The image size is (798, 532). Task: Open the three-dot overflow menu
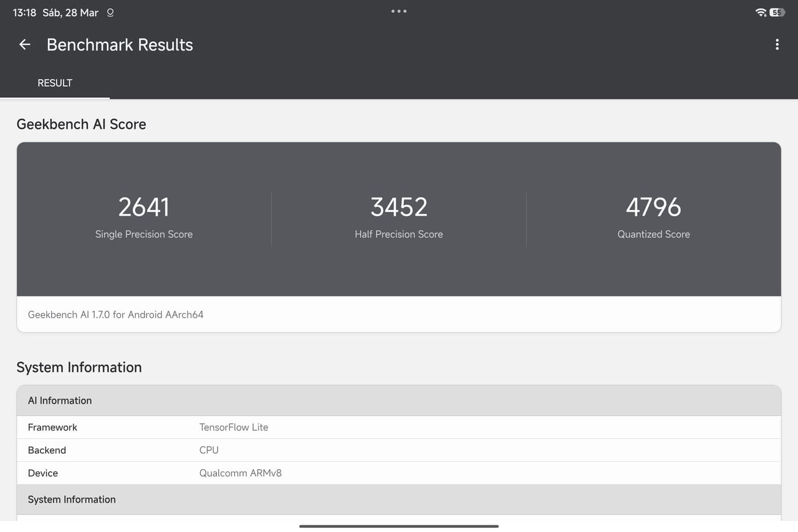click(x=777, y=44)
